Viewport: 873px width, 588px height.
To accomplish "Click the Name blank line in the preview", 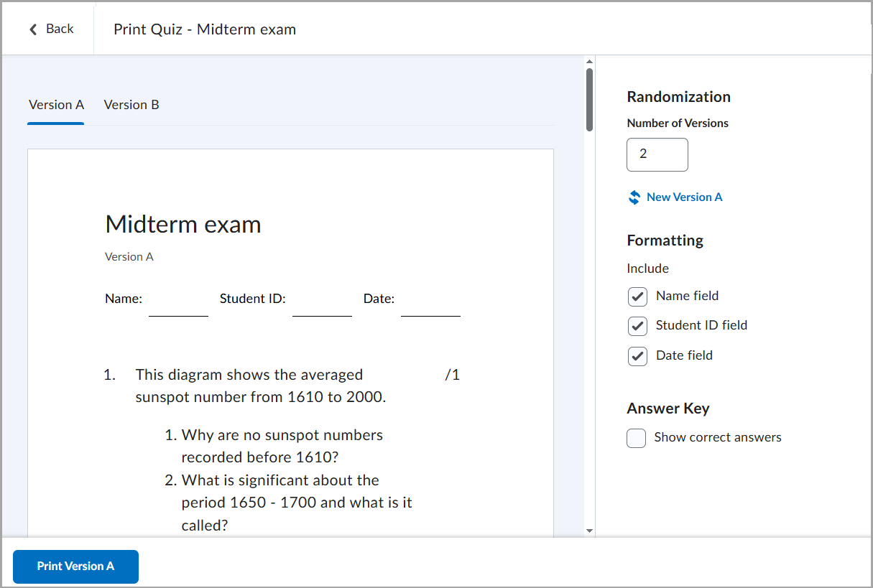I will (178, 312).
